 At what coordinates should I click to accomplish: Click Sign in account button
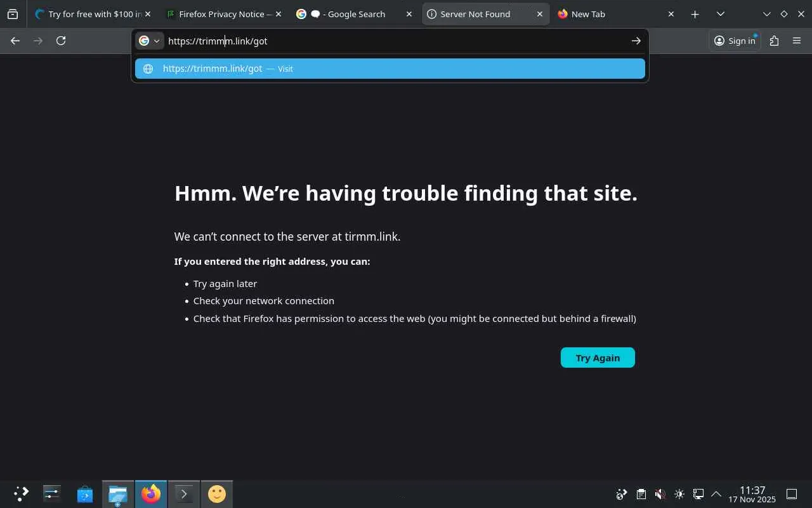tap(735, 41)
